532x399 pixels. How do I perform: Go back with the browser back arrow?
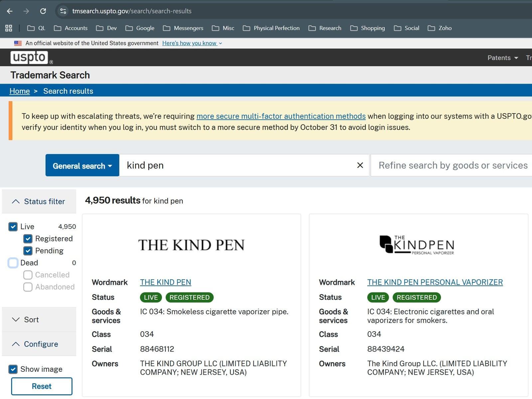coord(10,11)
